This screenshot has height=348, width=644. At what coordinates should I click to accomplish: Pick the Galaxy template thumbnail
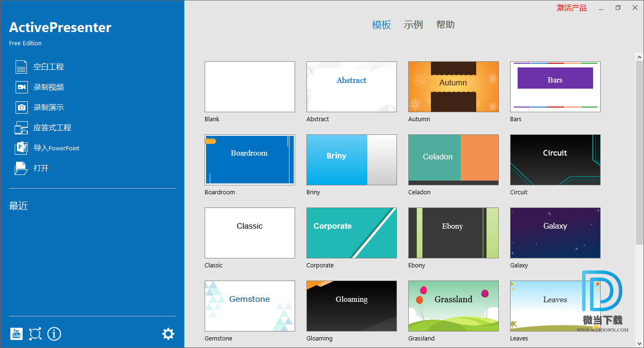[x=555, y=233]
